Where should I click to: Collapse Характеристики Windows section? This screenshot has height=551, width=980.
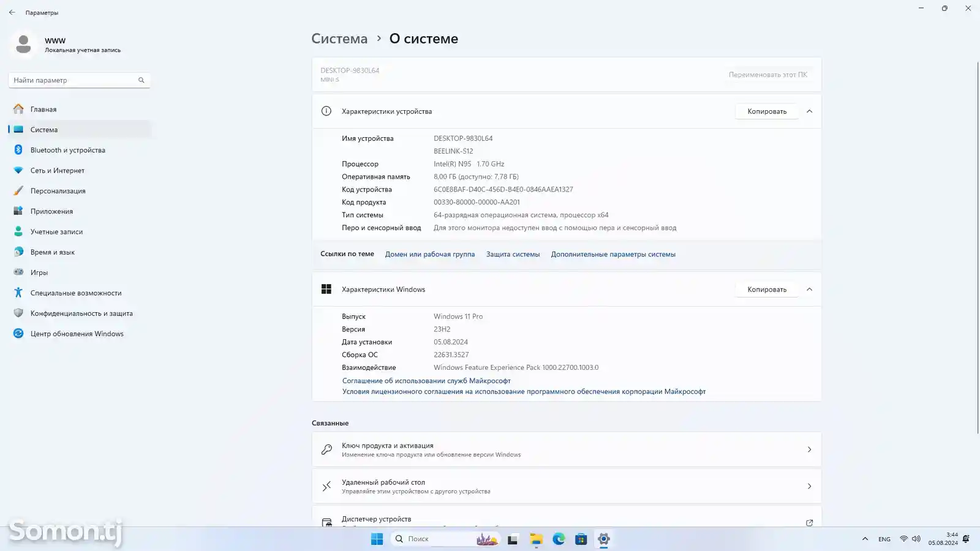pos(809,290)
